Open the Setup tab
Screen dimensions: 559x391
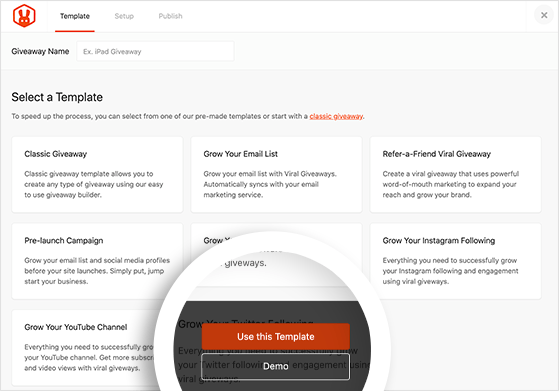click(124, 16)
